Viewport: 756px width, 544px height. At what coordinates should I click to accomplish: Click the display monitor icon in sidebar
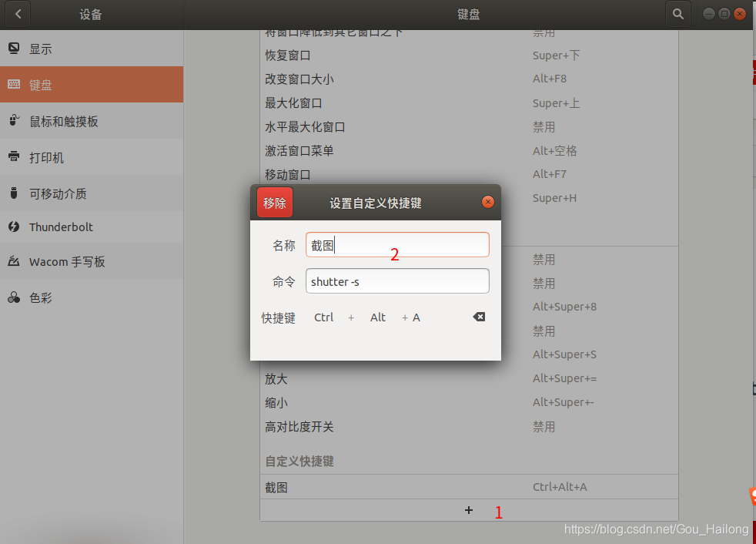[x=14, y=48]
